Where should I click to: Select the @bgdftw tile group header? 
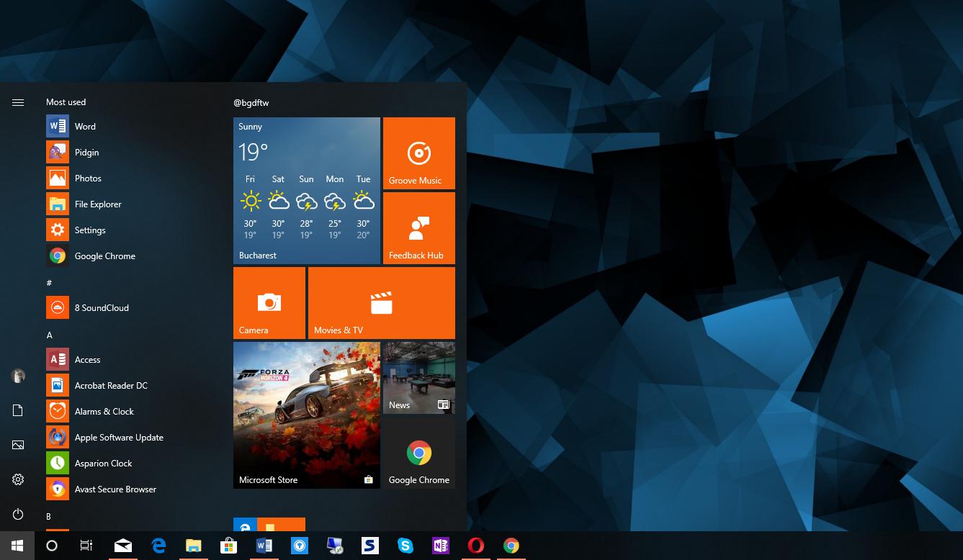251,103
